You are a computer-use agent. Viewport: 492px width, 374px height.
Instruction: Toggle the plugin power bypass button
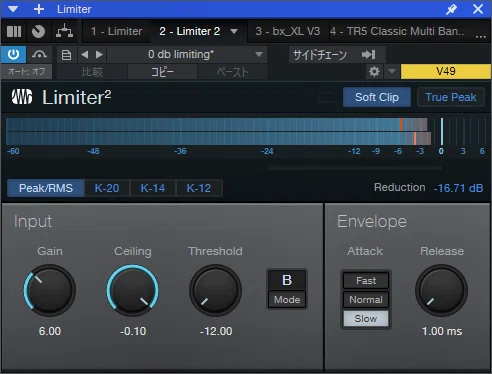pyautogui.click(x=13, y=54)
